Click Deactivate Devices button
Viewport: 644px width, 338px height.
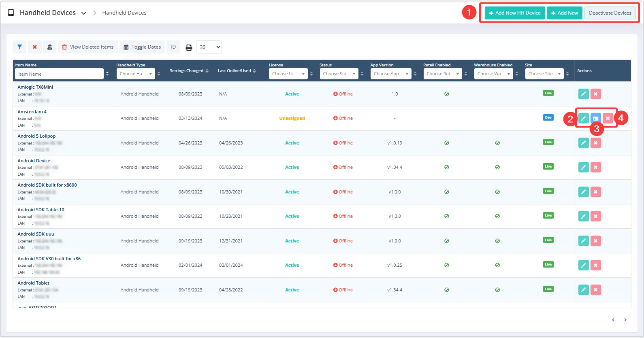610,13
